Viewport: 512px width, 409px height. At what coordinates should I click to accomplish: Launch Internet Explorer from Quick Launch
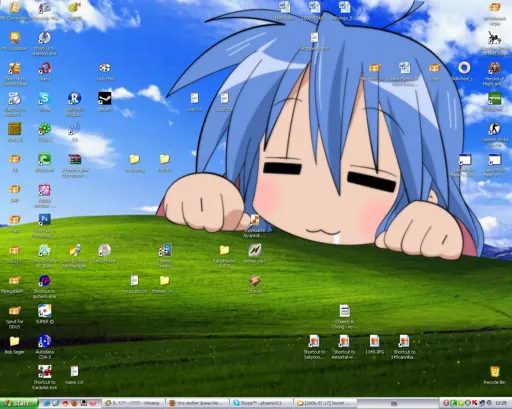(x=47, y=403)
